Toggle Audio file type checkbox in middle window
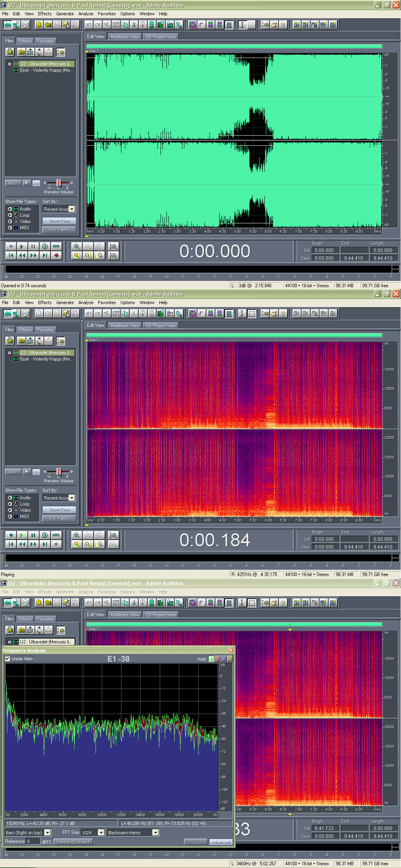Image resolution: width=401 pixels, height=868 pixels. (x=10, y=498)
